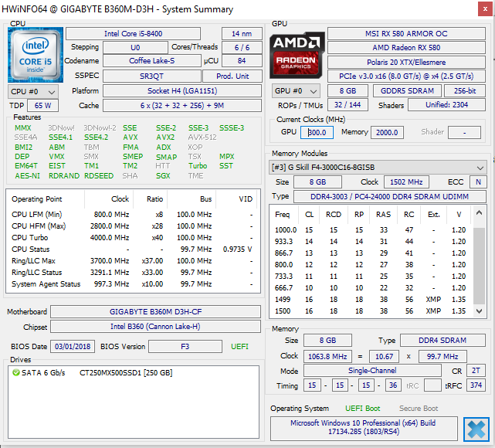Click the blue X close icon at bottom
This screenshot has width=495, height=448.
[x=476, y=429]
